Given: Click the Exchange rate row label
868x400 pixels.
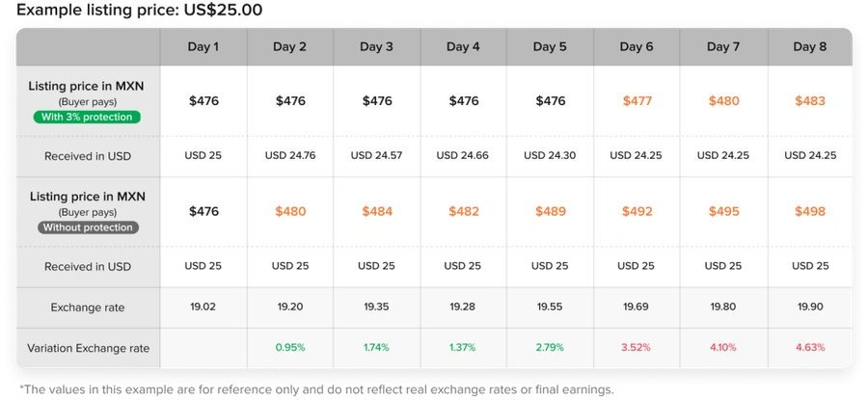Looking at the screenshot, I should click(88, 307).
